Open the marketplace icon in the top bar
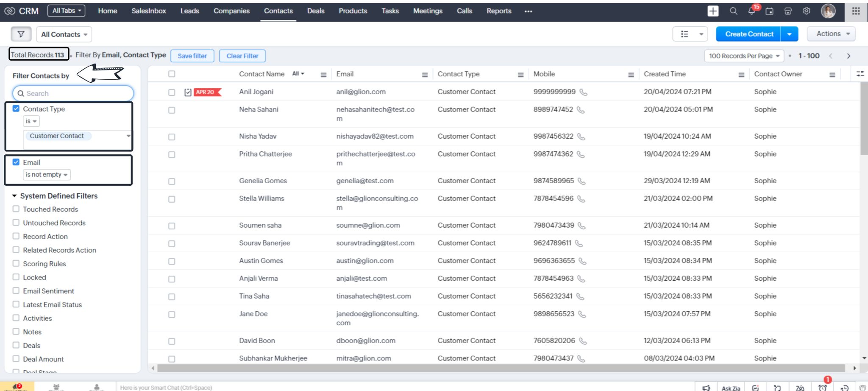The height and width of the screenshot is (391, 868). (788, 11)
